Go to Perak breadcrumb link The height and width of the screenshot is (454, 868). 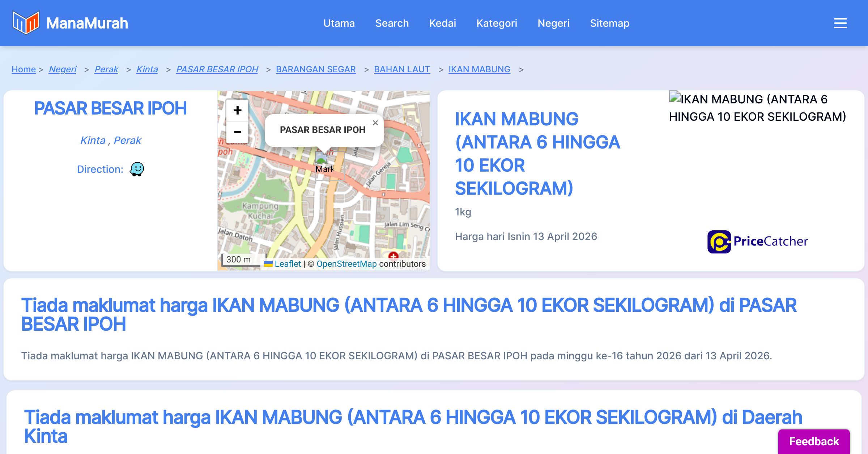(x=106, y=69)
